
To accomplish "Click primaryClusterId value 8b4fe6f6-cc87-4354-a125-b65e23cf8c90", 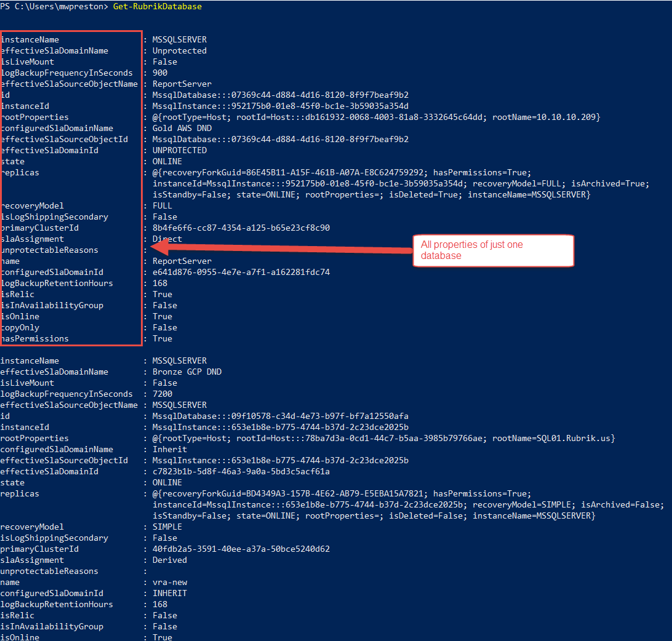I will 241,228.
